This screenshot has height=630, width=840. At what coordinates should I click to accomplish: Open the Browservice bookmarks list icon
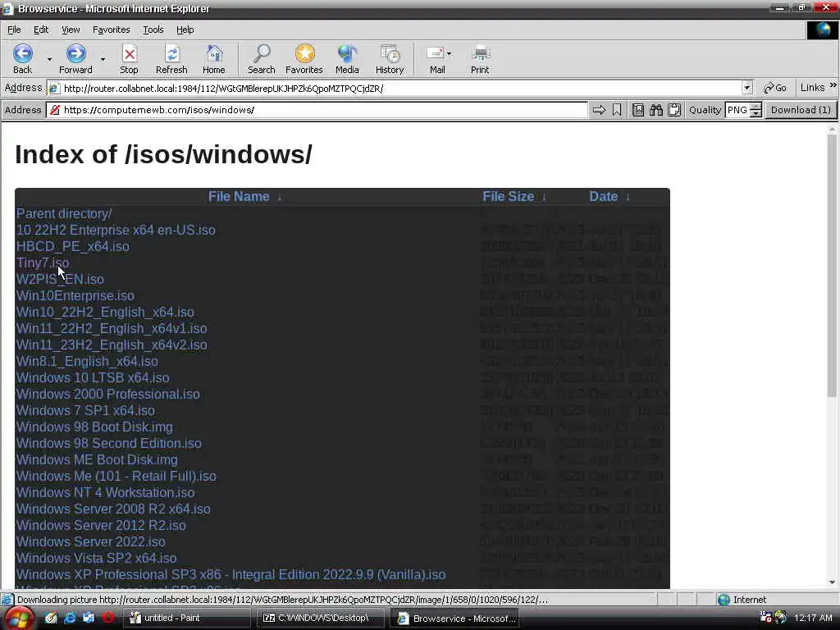click(638, 110)
